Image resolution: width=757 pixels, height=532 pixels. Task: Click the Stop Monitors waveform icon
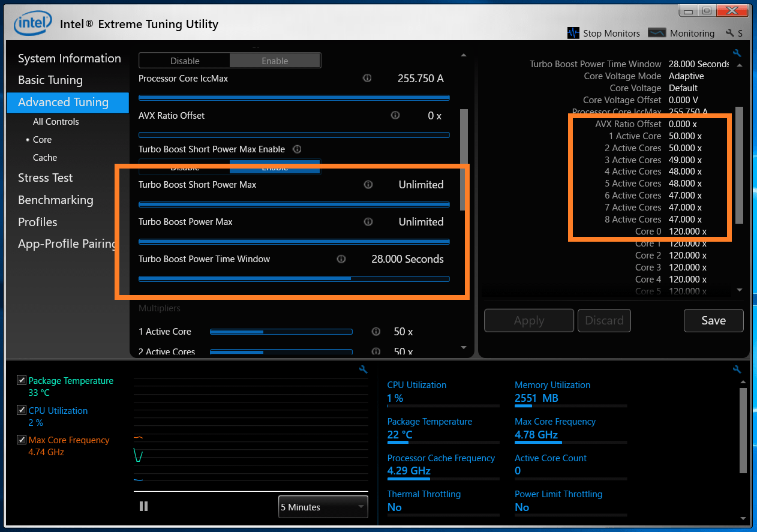(x=573, y=33)
